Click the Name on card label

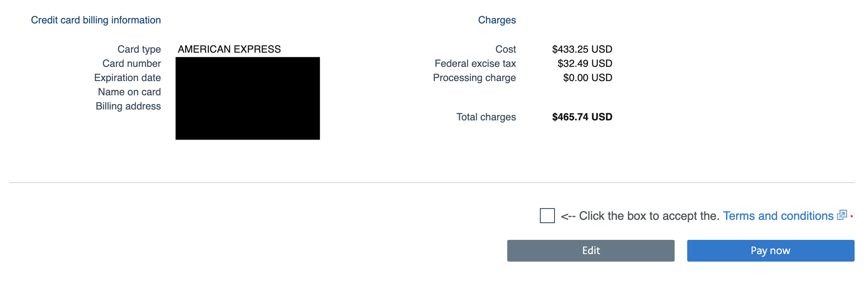tap(129, 92)
